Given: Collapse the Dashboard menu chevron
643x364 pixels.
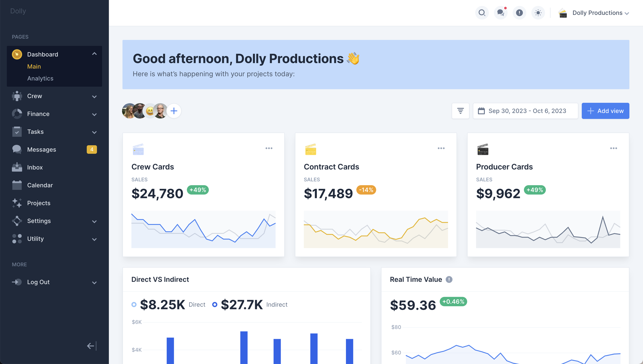Looking at the screenshot, I should click(94, 54).
